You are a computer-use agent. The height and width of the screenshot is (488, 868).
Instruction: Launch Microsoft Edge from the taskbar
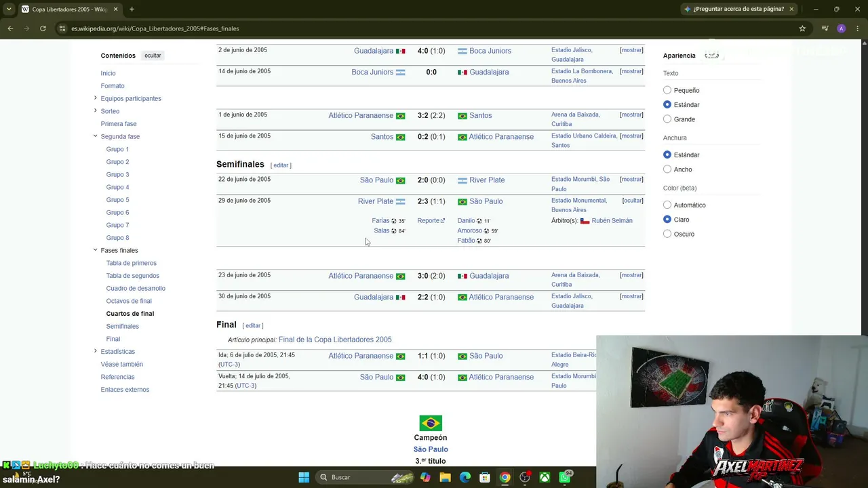pos(465,477)
